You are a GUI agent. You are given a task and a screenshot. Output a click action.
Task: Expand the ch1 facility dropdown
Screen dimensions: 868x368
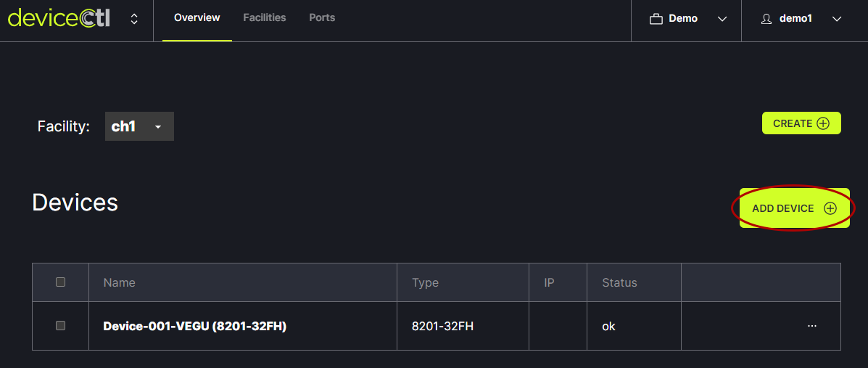[x=139, y=126]
